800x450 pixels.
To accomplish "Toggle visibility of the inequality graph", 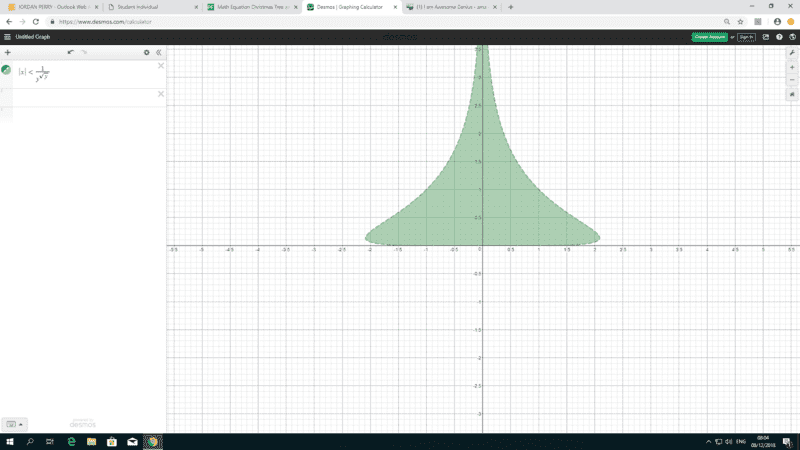I will click(x=7, y=70).
